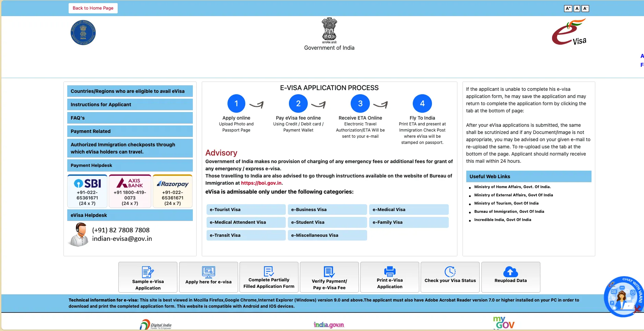644x331 pixels.
Task: Select e-Student Visa category
Action: 327,222
